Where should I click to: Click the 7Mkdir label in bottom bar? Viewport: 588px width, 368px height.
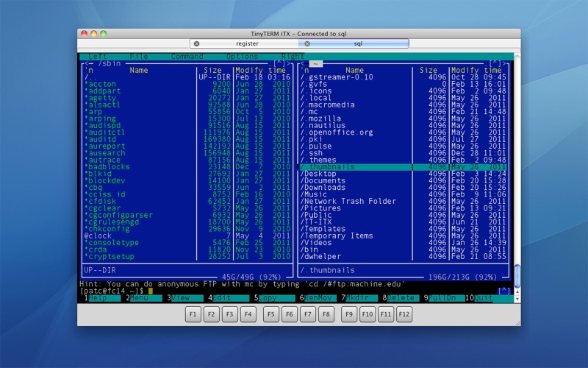click(359, 298)
